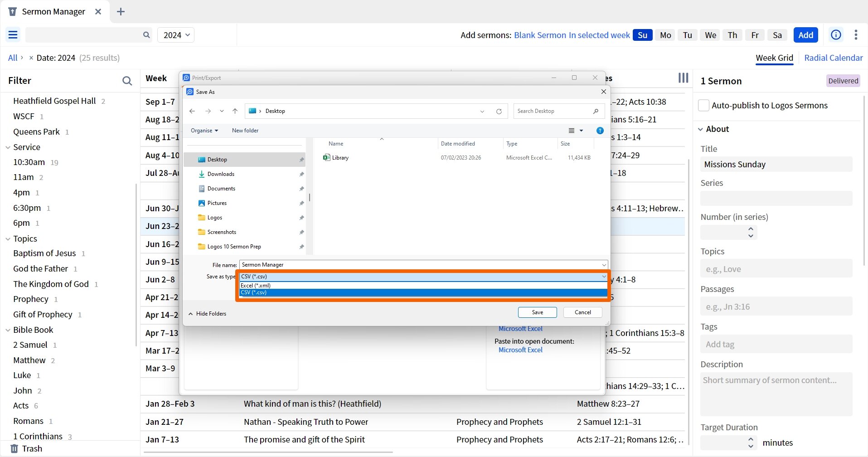Collapse the Bible Book filter group
The image size is (868, 457).
point(8,330)
